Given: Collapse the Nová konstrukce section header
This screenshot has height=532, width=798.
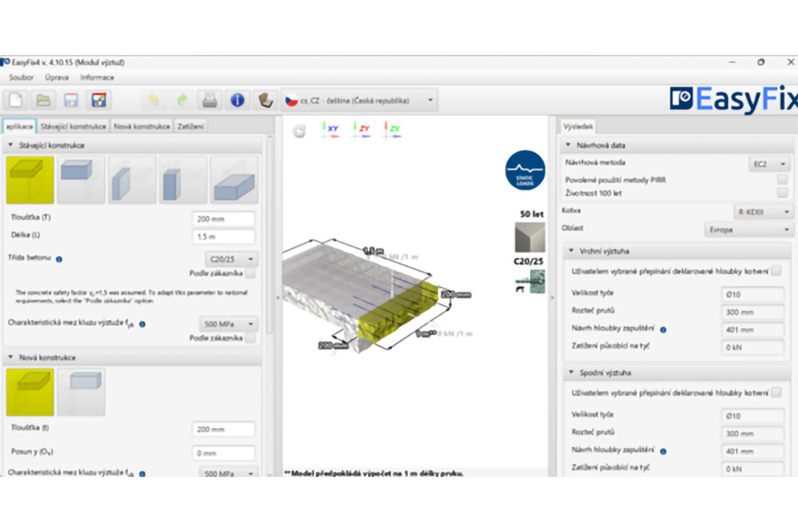Looking at the screenshot, I should pyautogui.click(x=133, y=357).
